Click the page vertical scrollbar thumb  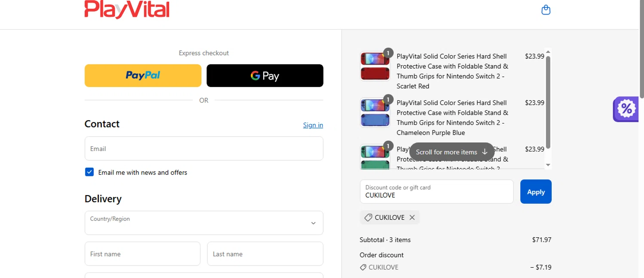[x=642, y=49]
